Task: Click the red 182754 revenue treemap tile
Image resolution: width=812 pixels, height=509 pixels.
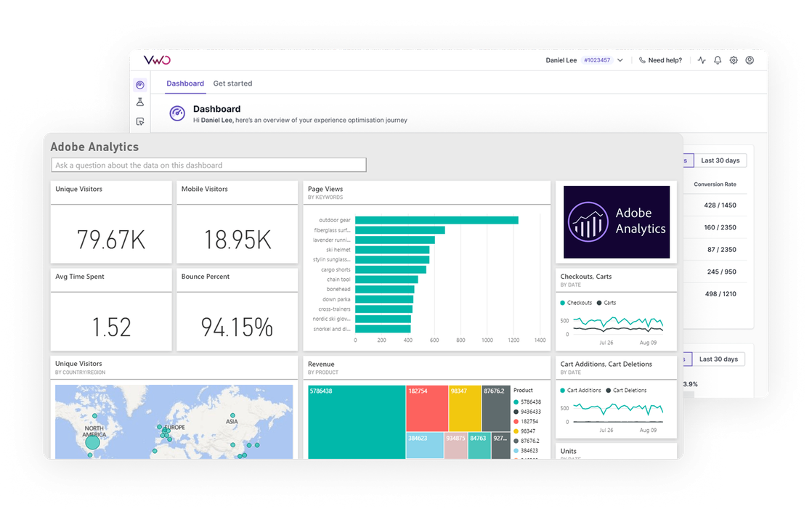Action: click(427, 408)
